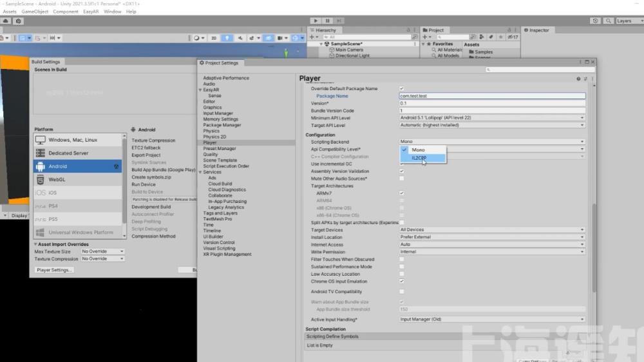Open the package icon next to cloud
The image size is (644, 362).
pyautogui.click(x=18, y=21)
